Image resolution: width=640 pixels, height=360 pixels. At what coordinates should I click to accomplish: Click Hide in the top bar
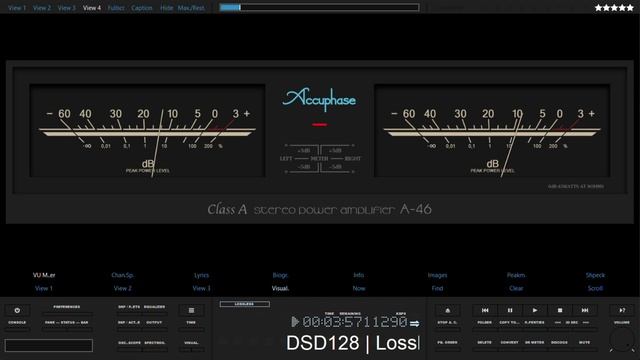167,8
